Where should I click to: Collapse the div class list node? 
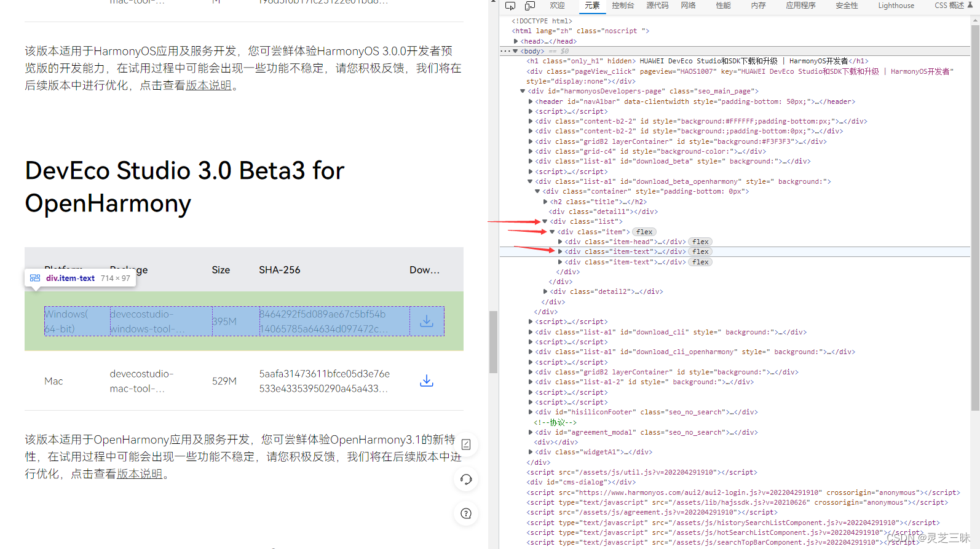545,221
